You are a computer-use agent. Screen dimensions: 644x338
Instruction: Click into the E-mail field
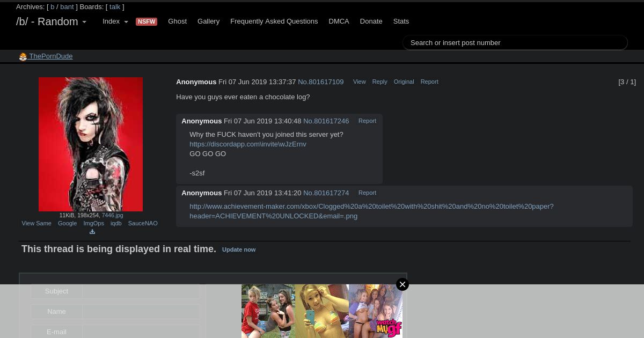(x=141, y=332)
